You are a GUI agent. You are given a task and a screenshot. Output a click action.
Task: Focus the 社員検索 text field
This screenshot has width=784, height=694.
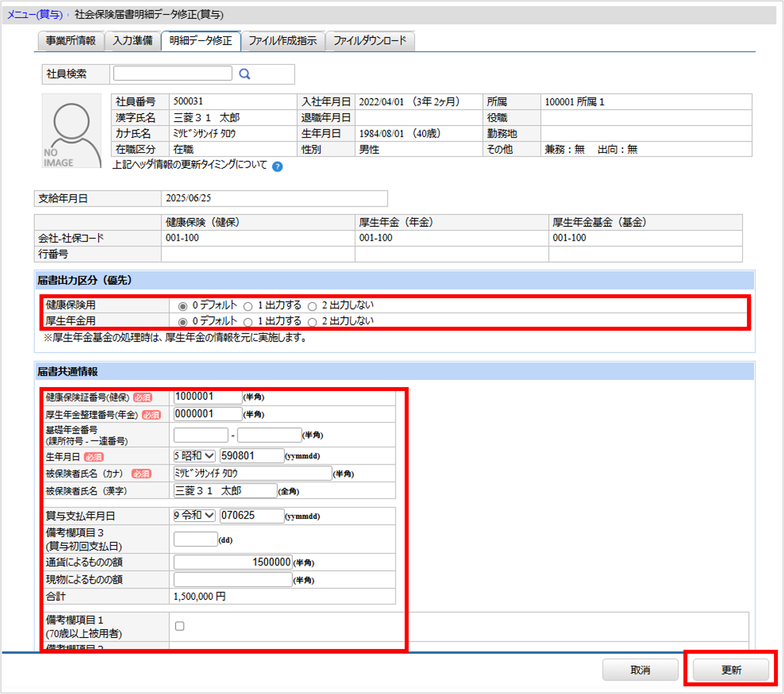click(173, 73)
